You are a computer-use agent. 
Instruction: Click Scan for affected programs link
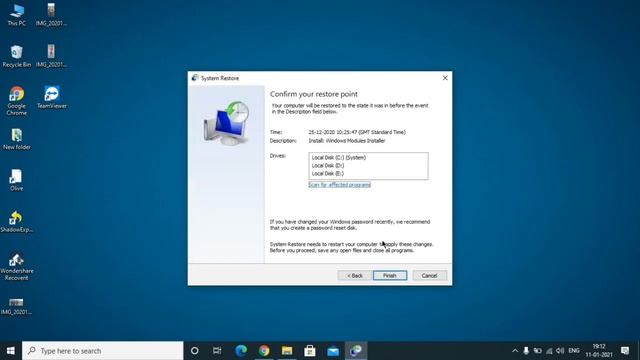pyautogui.click(x=340, y=185)
